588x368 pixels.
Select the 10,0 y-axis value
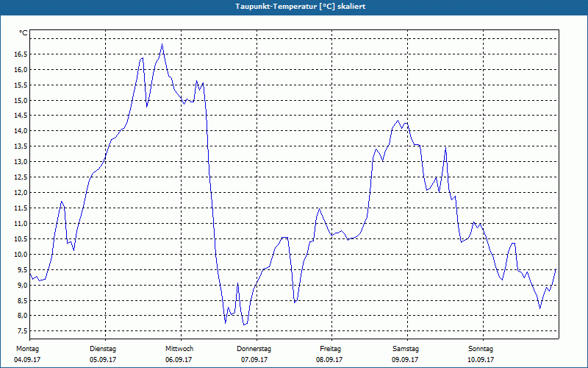(x=21, y=254)
